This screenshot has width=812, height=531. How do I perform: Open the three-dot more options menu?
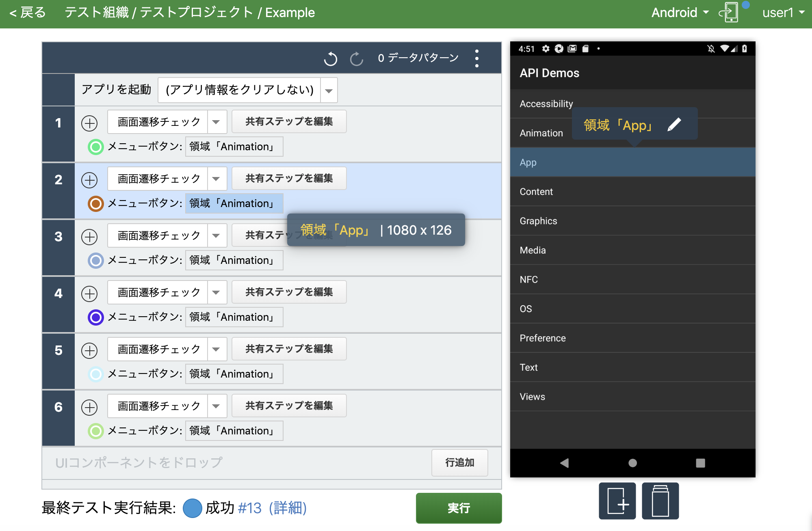[477, 58]
